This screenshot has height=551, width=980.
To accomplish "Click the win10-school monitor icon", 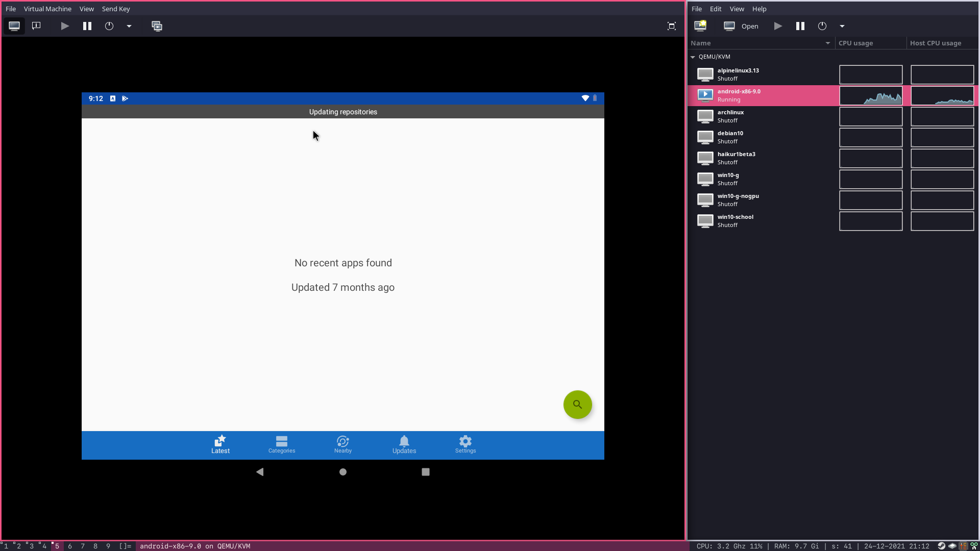I will pos(705,221).
